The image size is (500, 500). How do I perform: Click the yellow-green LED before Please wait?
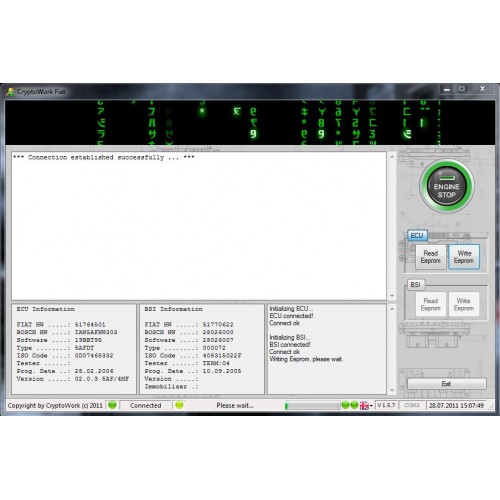[x=179, y=405]
